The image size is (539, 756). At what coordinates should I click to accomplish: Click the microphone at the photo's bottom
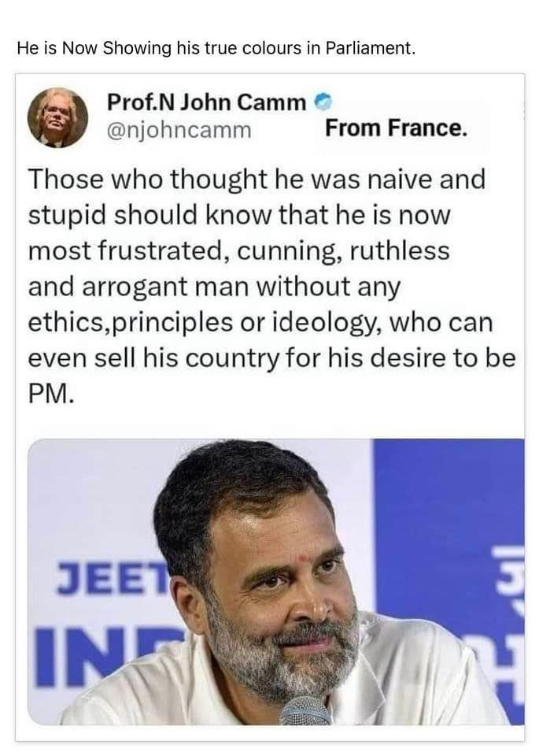pyautogui.click(x=305, y=710)
